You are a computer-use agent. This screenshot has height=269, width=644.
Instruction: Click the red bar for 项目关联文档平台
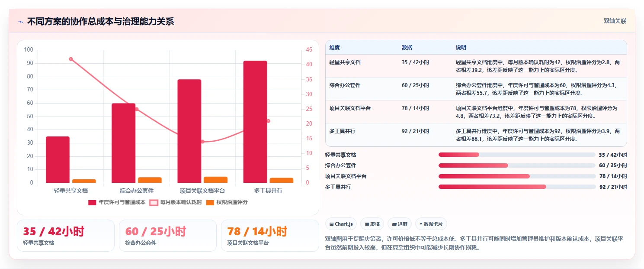pos(189,131)
